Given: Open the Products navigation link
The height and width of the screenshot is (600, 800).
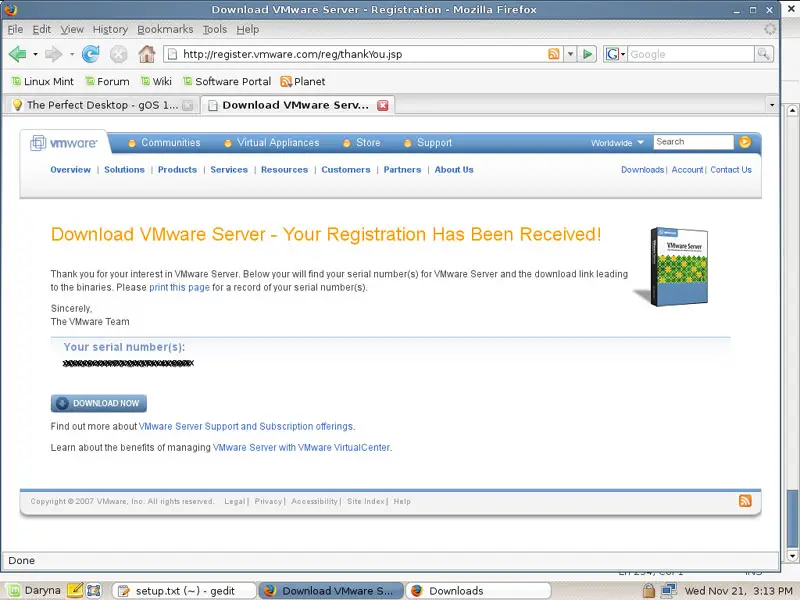Looking at the screenshot, I should pos(177,170).
